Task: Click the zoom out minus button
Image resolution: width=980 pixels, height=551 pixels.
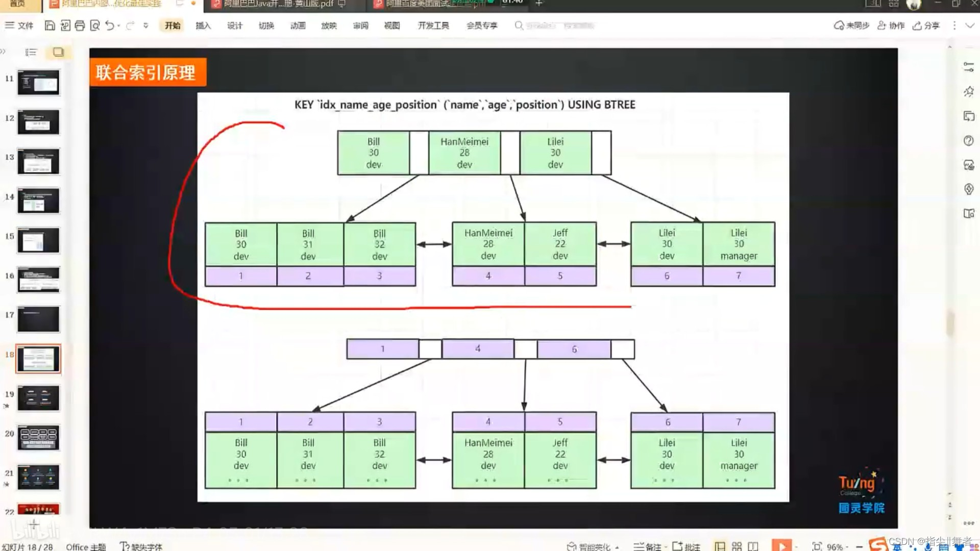Action: pos(859,546)
